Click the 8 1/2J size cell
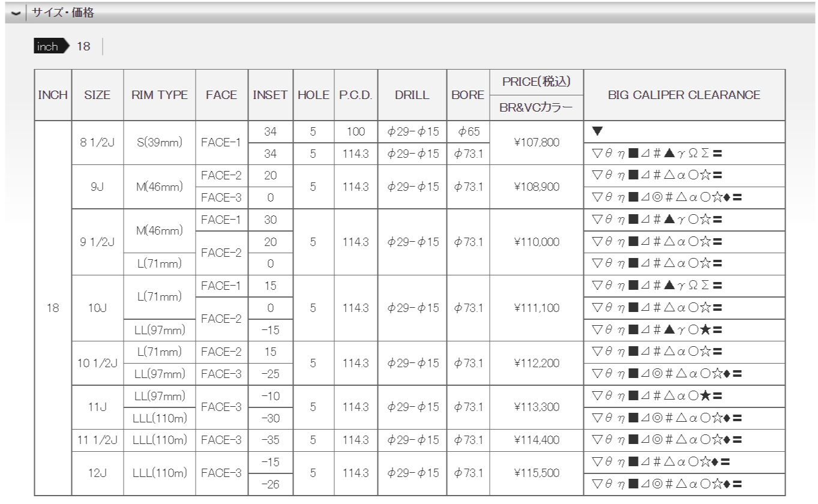Screen dimensions: 818x504 pos(97,142)
